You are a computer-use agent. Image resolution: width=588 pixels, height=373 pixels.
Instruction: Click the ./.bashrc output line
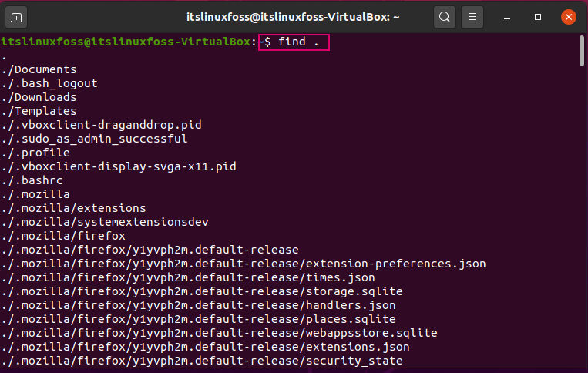[x=32, y=180]
